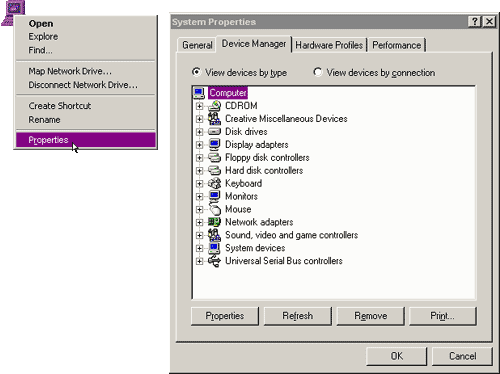Expand the Keyboard branch
Viewport: 500px width, 374px height.
coord(199,184)
